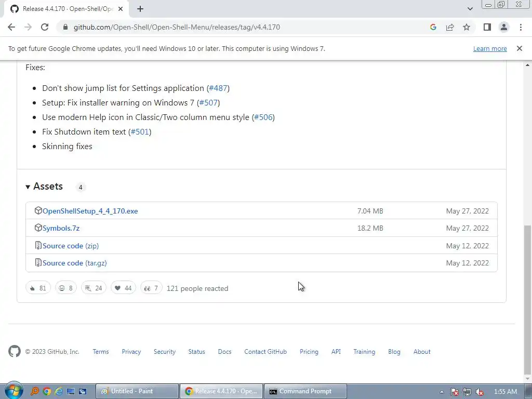532x399 pixels.
Task: Select the 7.04 MB file size
Action: pos(370,211)
